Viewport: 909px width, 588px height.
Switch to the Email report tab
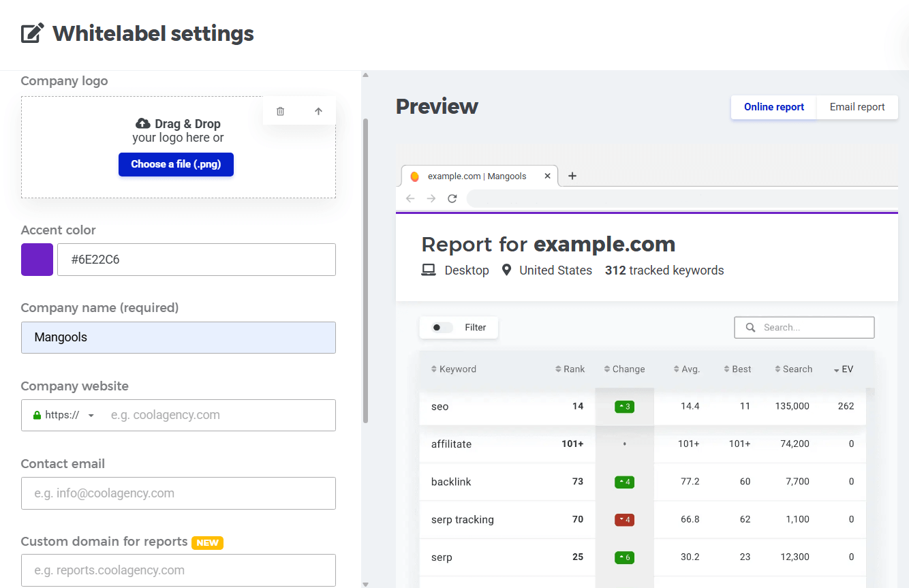tap(857, 107)
